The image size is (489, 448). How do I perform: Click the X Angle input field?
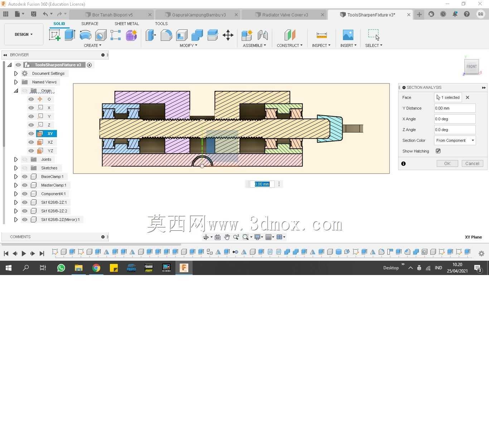pyautogui.click(x=455, y=119)
